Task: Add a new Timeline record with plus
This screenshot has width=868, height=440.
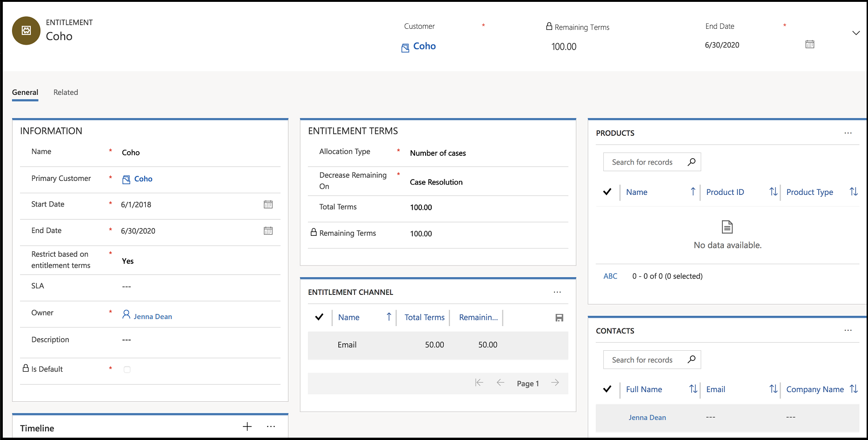Action: coord(247,427)
